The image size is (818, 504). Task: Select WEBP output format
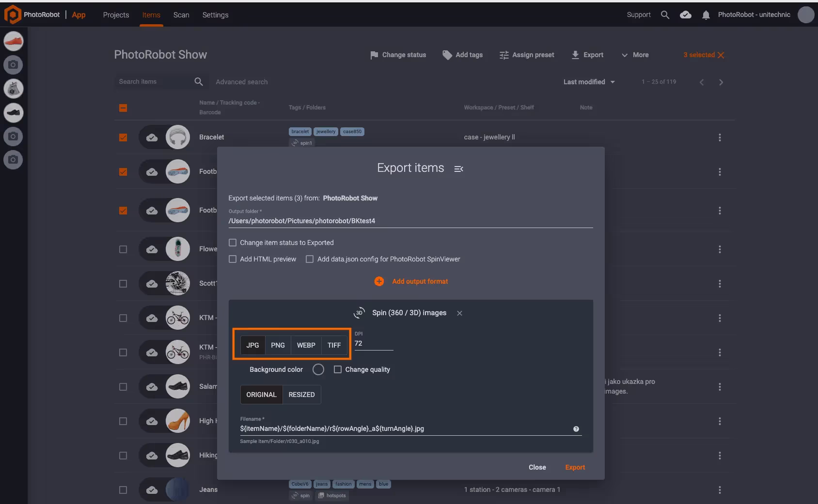pyautogui.click(x=306, y=345)
